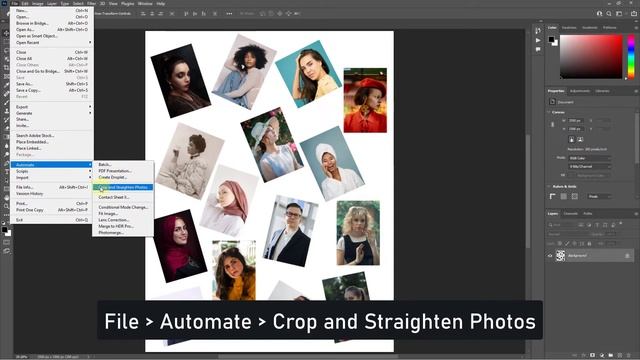The height and width of the screenshot is (360, 640).
Task: Switch to the Libraries tab
Action: pyautogui.click(x=602, y=91)
